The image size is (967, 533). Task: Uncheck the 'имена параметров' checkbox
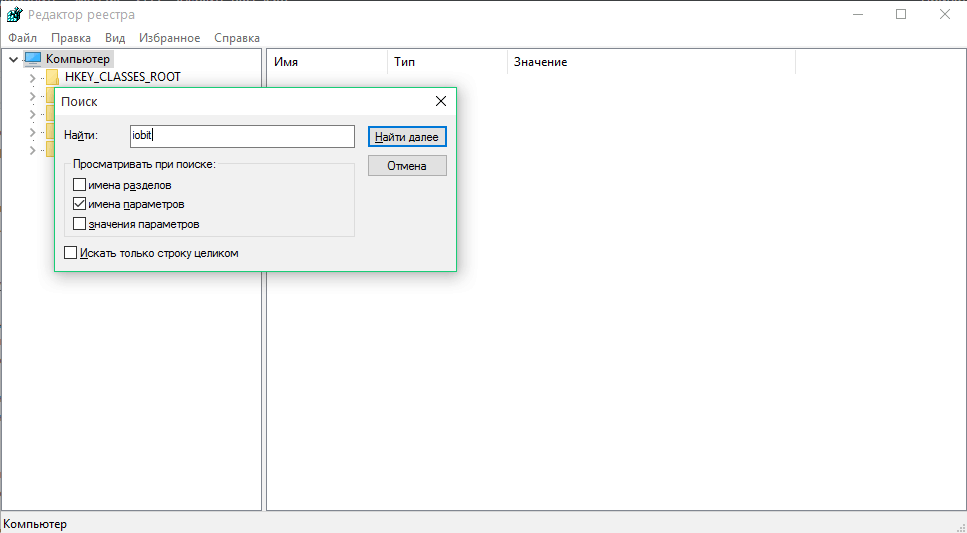click(80, 204)
